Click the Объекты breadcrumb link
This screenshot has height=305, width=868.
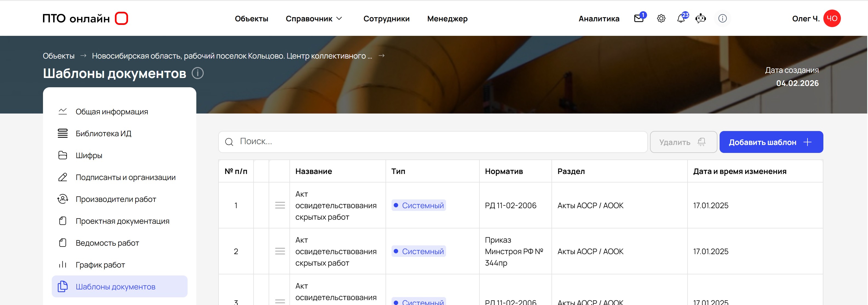[59, 56]
